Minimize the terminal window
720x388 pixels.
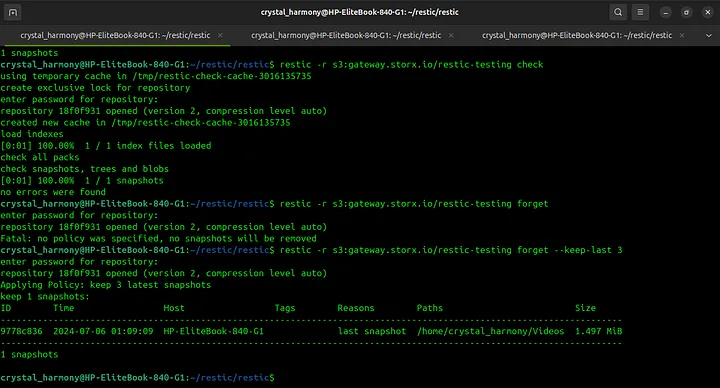coord(665,12)
